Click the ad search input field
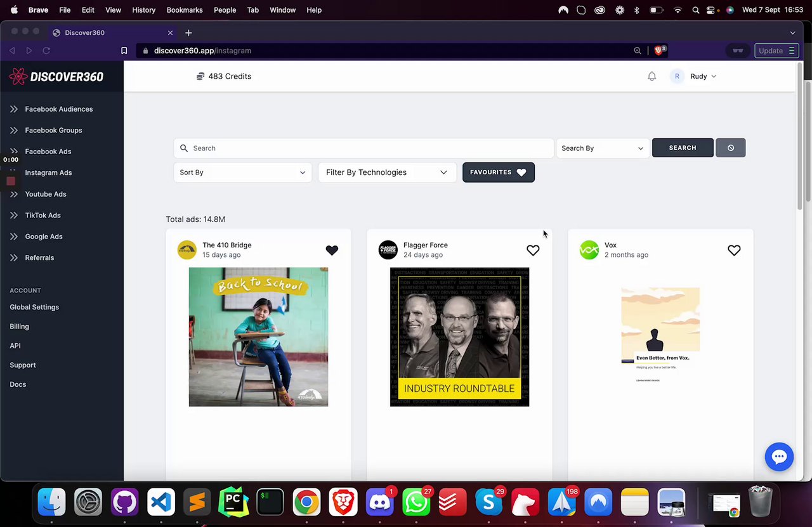The image size is (812, 527). click(x=363, y=148)
